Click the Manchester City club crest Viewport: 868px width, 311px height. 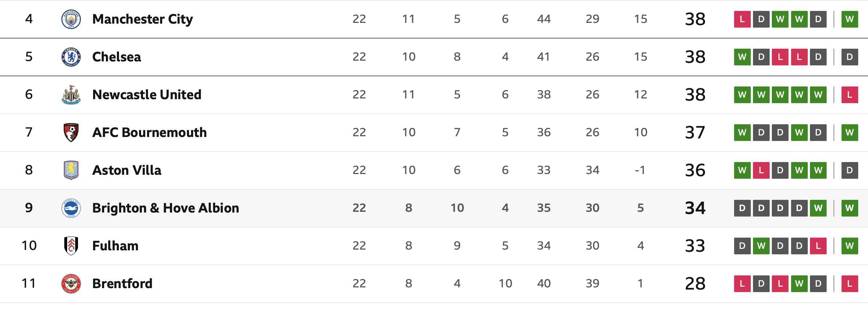coord(71,19)
